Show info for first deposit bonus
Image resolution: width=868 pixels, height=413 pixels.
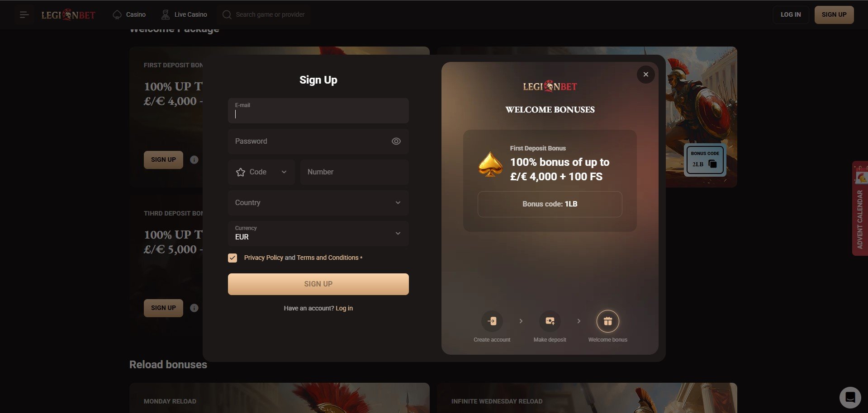194,160
